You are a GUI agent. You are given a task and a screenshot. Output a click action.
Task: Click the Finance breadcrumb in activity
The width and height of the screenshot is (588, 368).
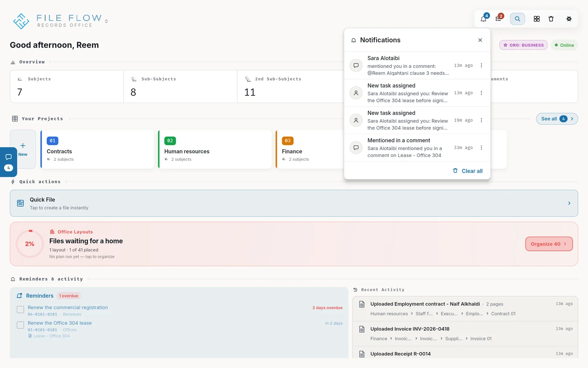[379, 339]
